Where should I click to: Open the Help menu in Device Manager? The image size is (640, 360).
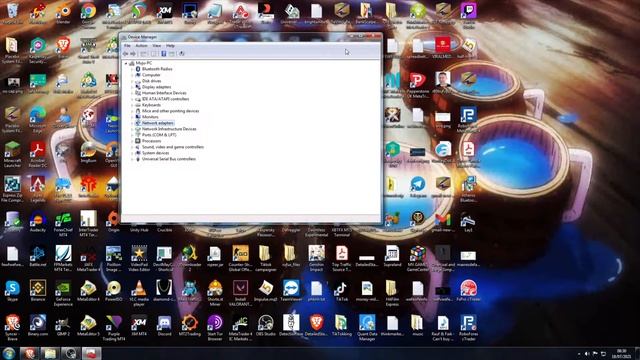click(x=170, y=46)
